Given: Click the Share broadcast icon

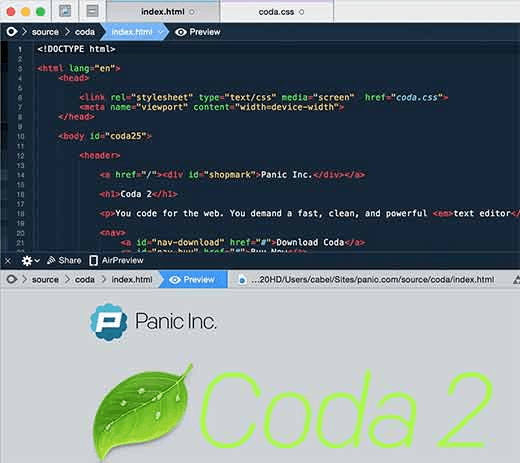Looking at the screenshot, I should (51, 260).
